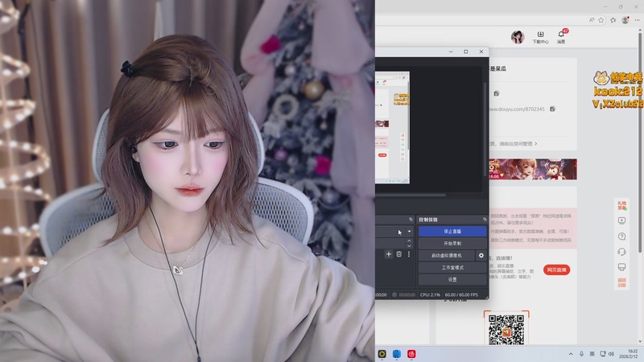
Task: Enable OBS studio mode (工作室模式)
Action: [452, 268]
